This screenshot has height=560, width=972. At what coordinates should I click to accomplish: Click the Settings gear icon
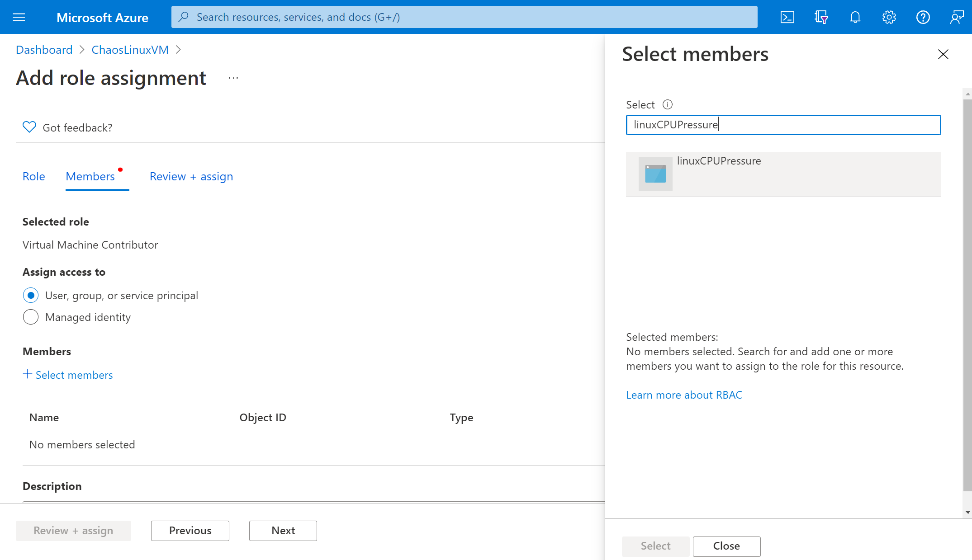click(x=889, y=17)
